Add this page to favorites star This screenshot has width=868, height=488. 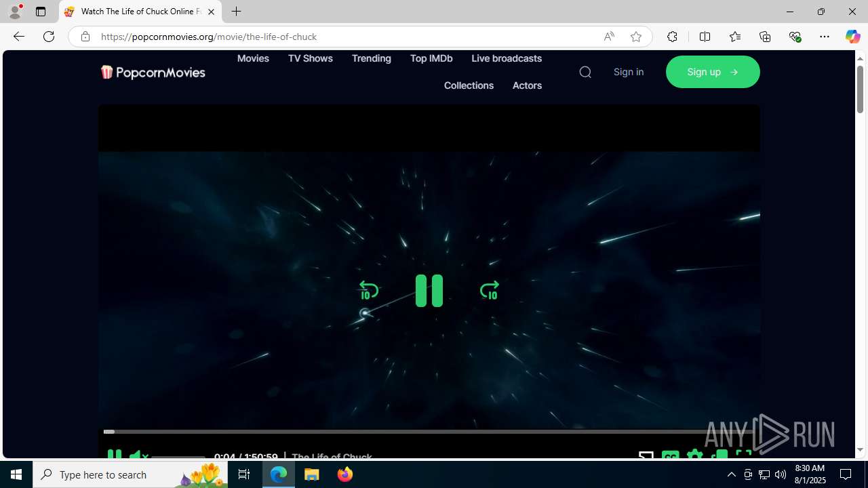(635, 37)
